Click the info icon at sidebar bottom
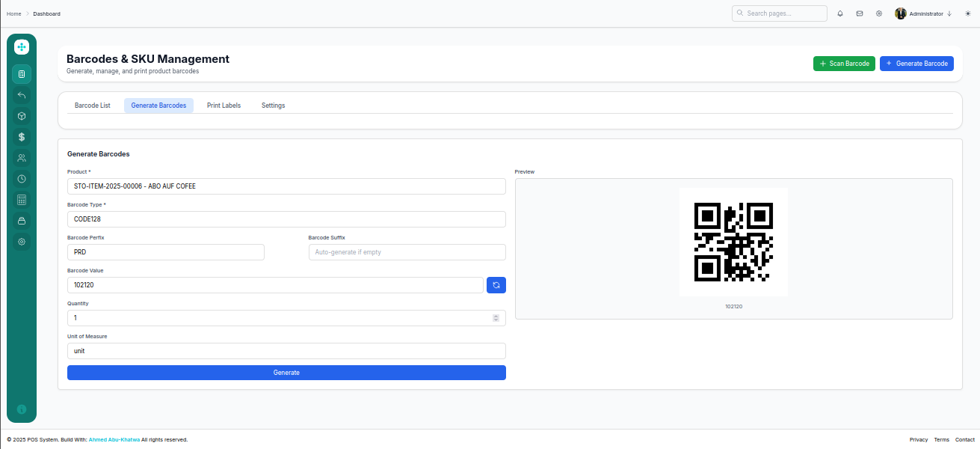Screen dimensions: 980x449 tap(22, 409)
